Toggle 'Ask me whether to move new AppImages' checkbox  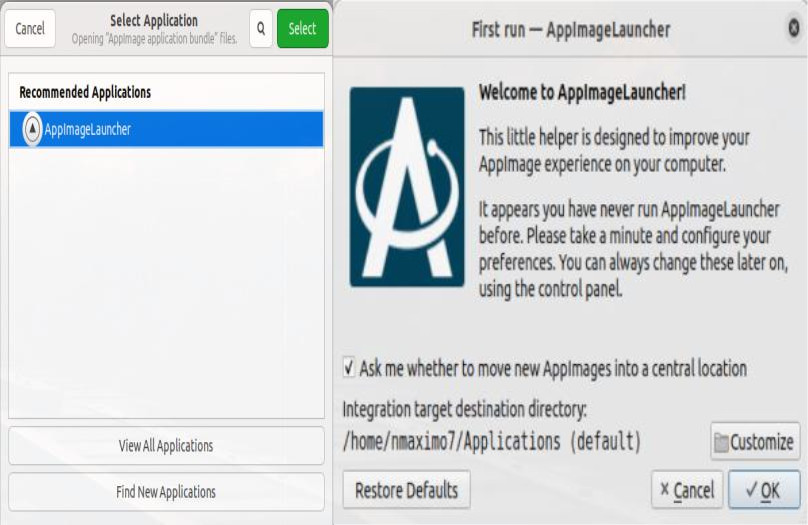pyautogui.click(x=349, y=368)
